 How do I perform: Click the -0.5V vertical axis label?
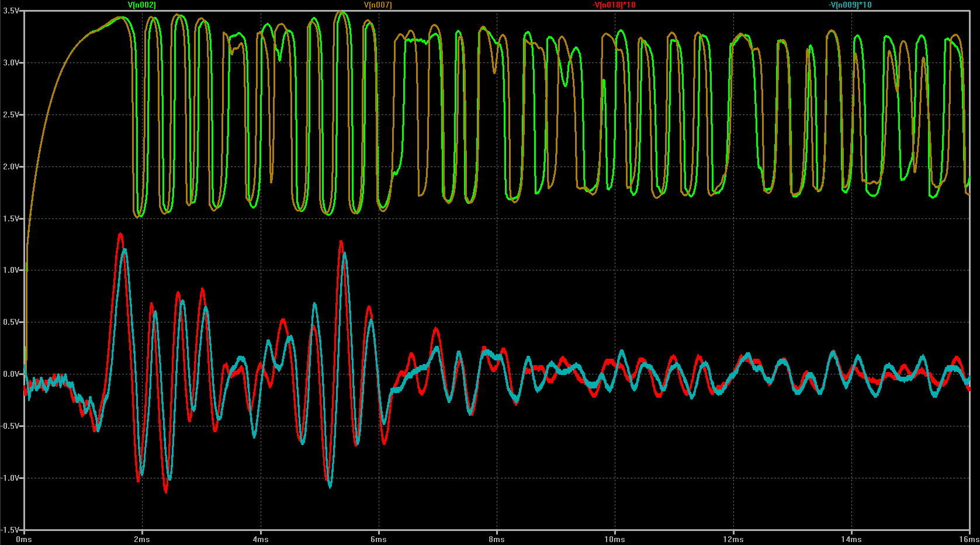[x=10, y=426]
